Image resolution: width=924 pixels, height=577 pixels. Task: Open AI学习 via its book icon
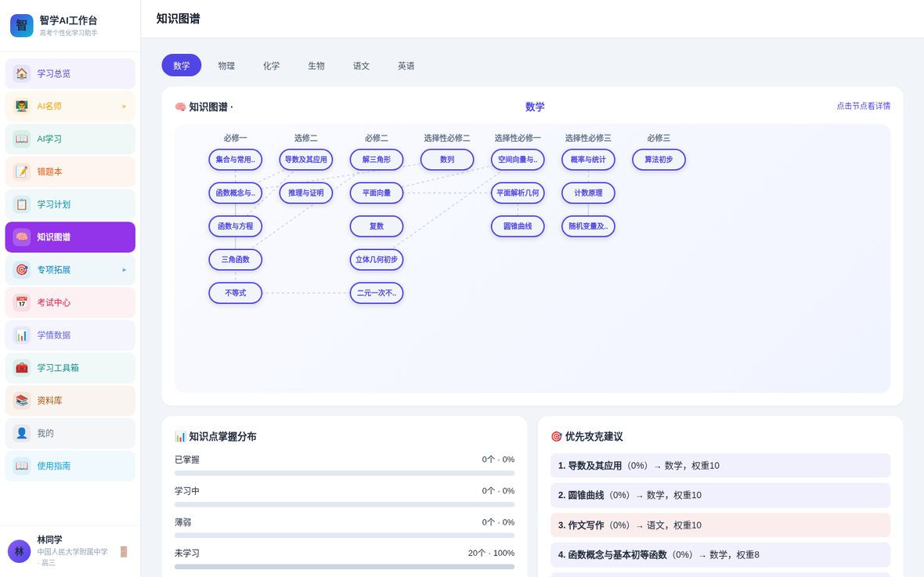pyautogui.click(x=22, y=139)
